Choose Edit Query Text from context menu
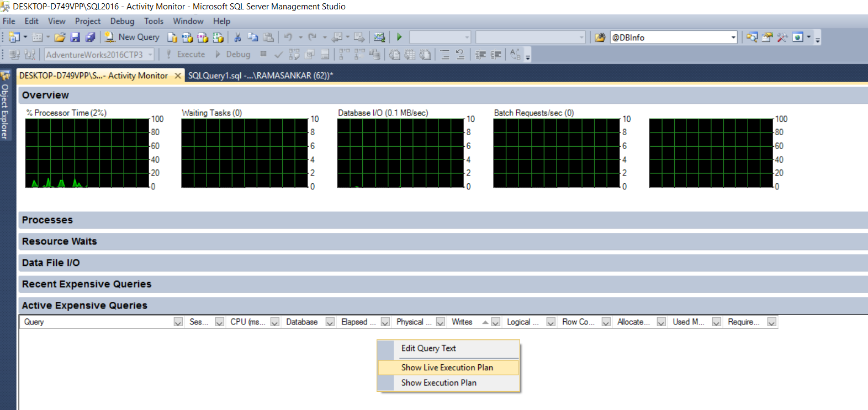The image size is (868, 410). pos(448,348)
